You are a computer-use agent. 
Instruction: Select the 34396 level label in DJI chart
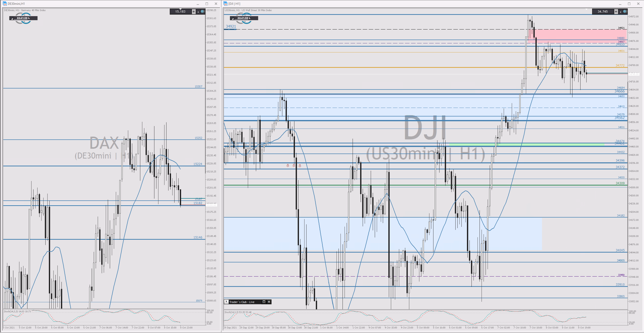click(620, 161)
